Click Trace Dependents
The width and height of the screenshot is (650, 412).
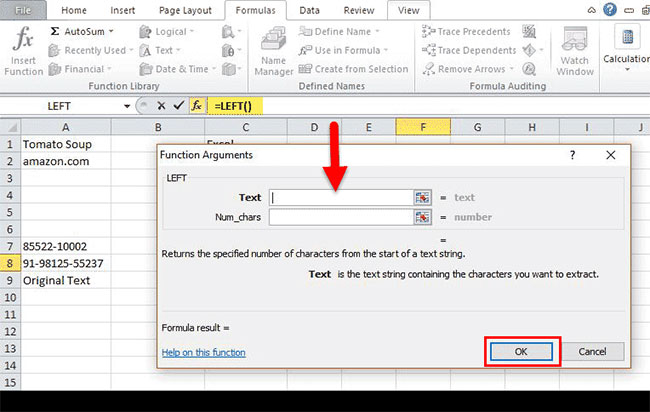tap(469, 51)
